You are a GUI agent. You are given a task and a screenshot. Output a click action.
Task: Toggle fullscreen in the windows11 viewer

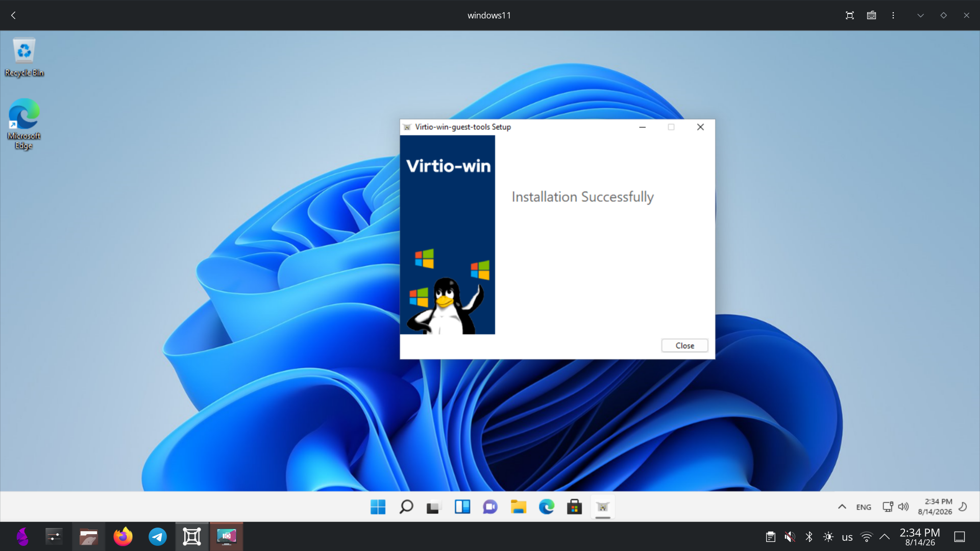tap(850, 15)
